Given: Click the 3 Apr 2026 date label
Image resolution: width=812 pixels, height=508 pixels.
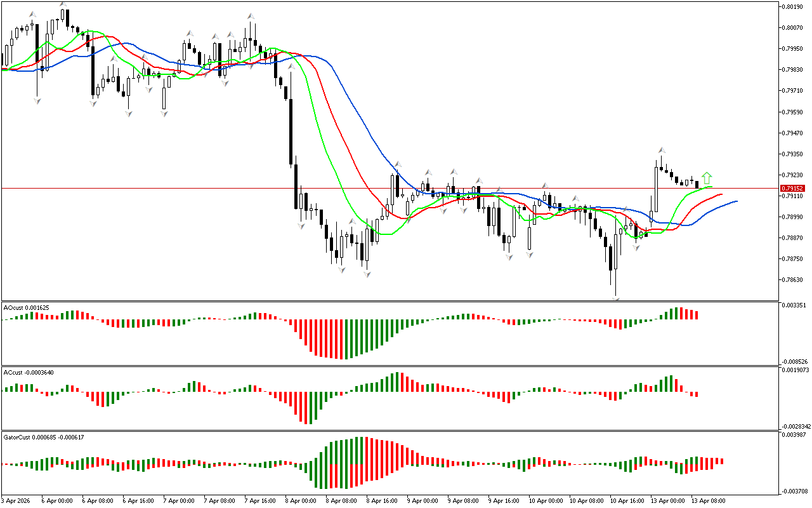Looking at the screenshot, I should (x=15, y=500).
